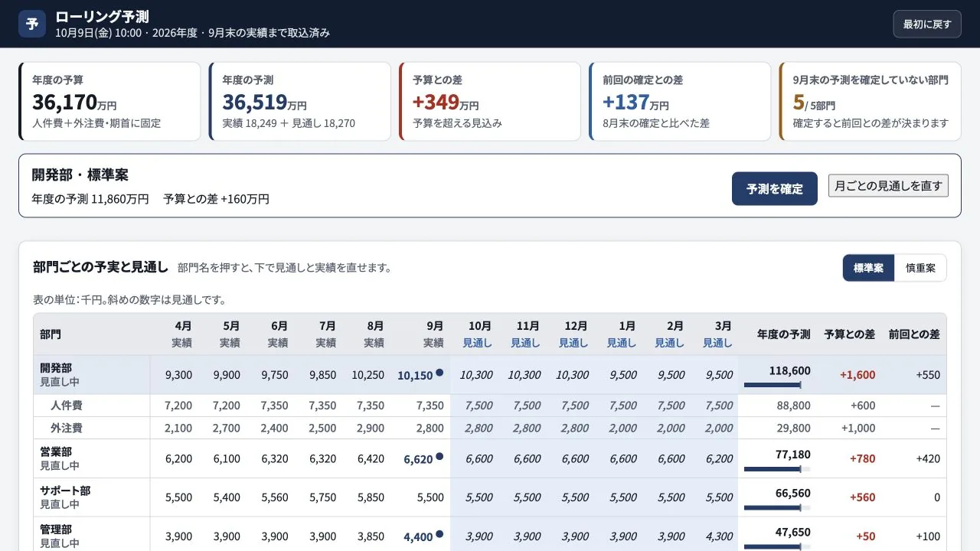Screen dimensions: 980x551
Task: Click the blue dot beside 管理部 4,400
Action: tap(439, 534)
